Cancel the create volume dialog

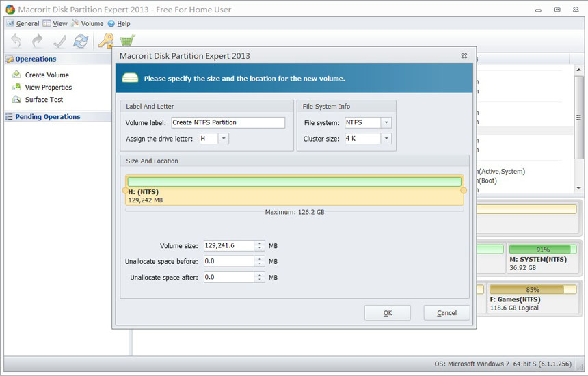(x=446, y=313)
